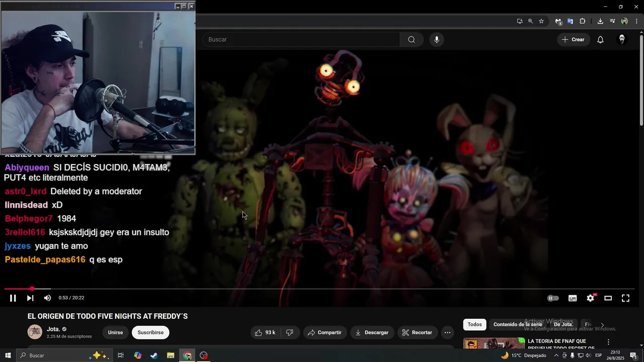Screen dimensions: 644x362
Task: Like the video with 93 k
Action: pyautogui.click(x=265, y=332)
